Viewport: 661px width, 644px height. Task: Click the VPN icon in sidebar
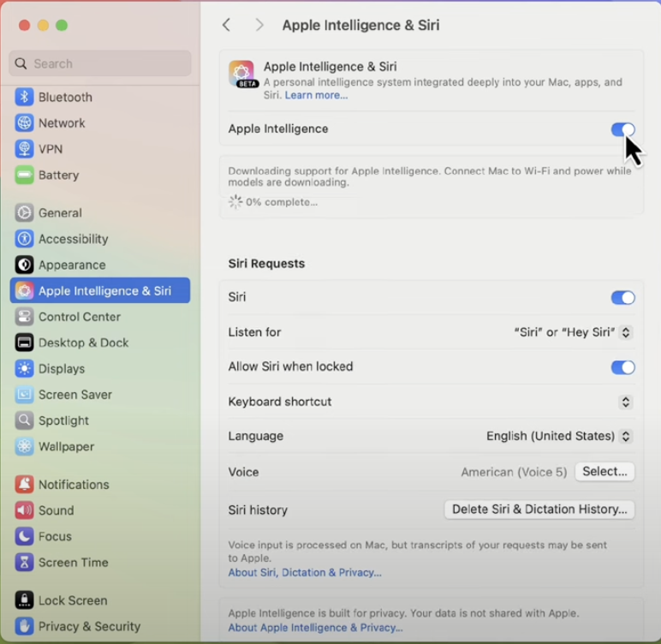(24, 149)
